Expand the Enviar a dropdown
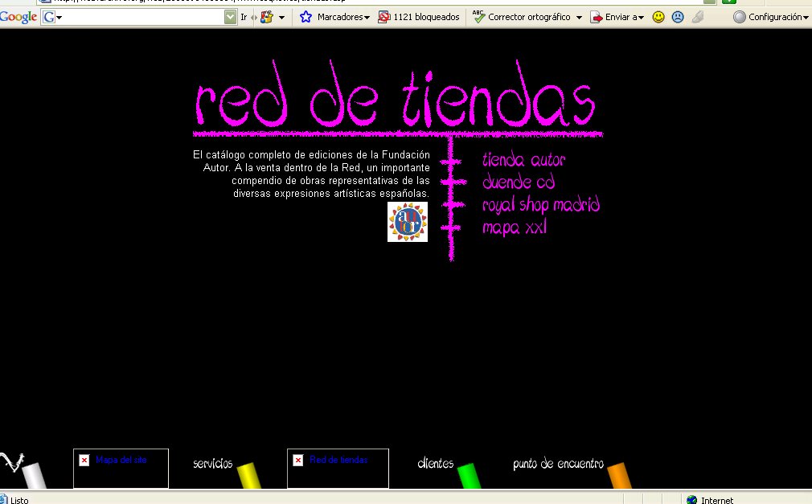The width and height of the screenshot is (812, 504). 617,17
